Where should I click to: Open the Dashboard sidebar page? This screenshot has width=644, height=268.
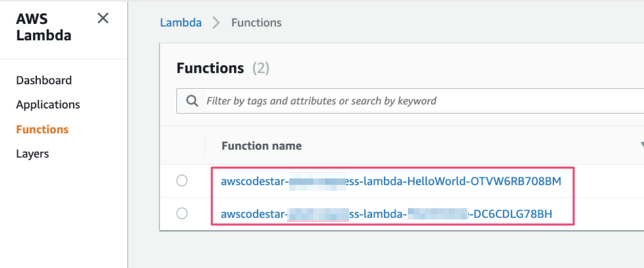[x=44, y=80]
